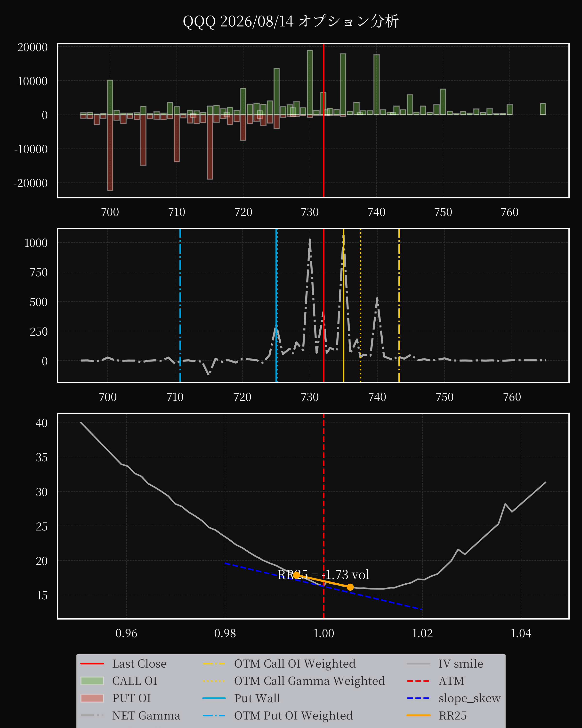
Task: Click the red put bar at strike 715
Action: [210, 147]
